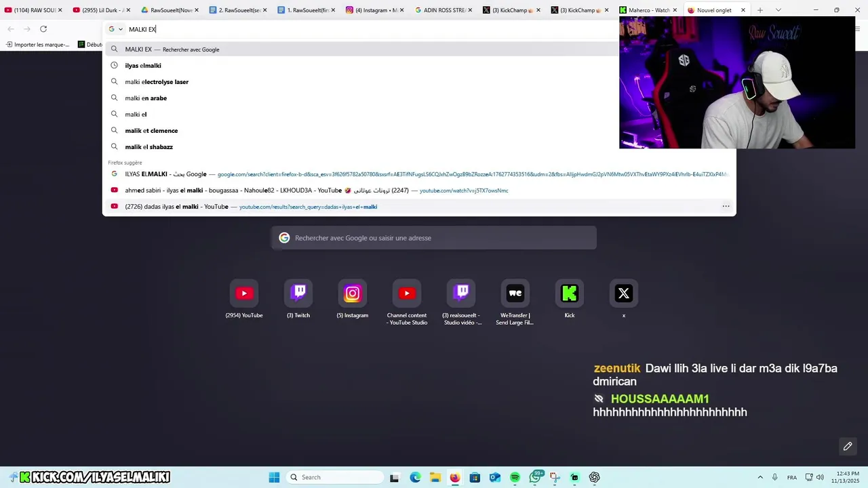The width and height of the screenshot is (868, 488).
Task: Open ChatGPT app from taskbar
Action: click(595, 477)
